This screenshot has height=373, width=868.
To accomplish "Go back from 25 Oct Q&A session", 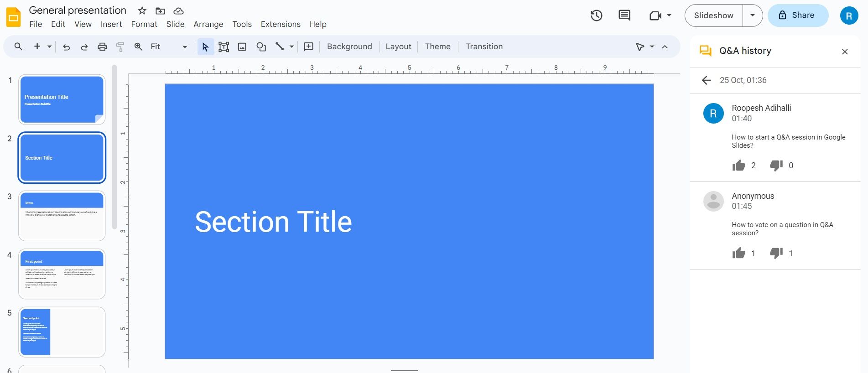I will tap(707, 80).
